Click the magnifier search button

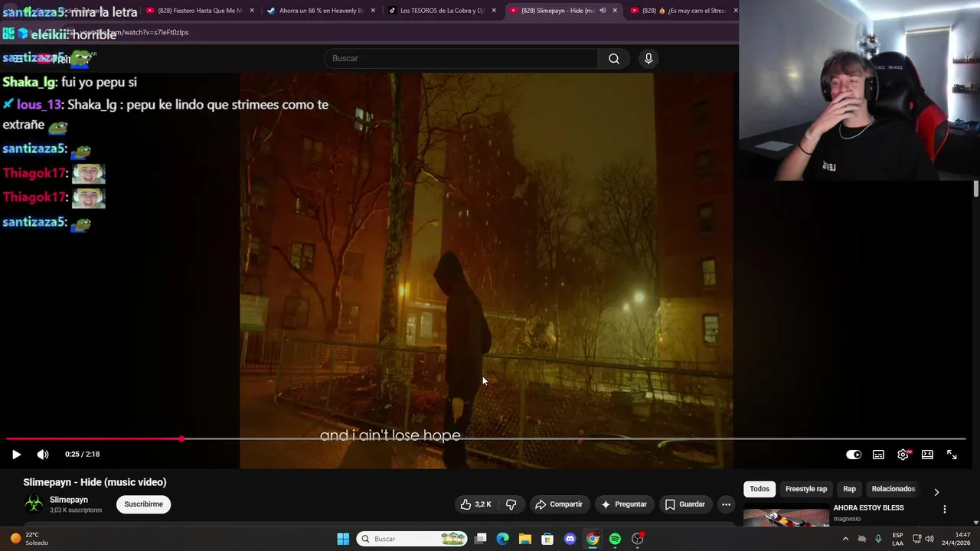(x=614, y=58)
